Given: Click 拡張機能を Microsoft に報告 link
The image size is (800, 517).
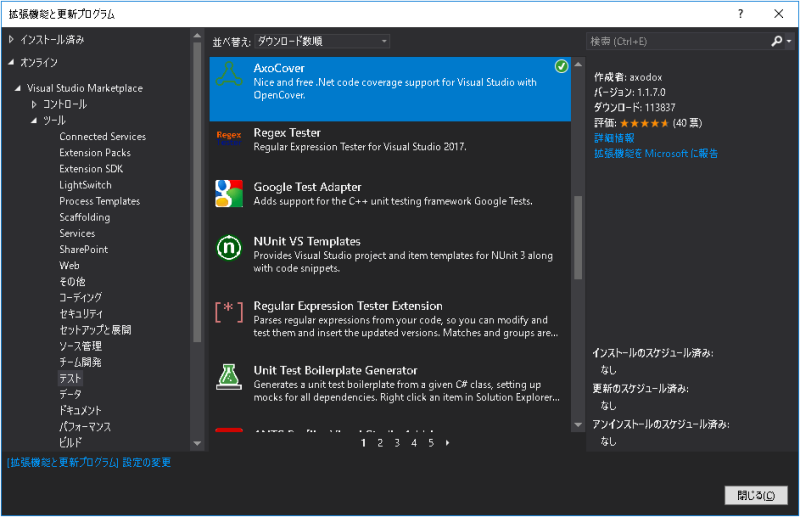Looking at the screenshot, I should pos(656,153).
